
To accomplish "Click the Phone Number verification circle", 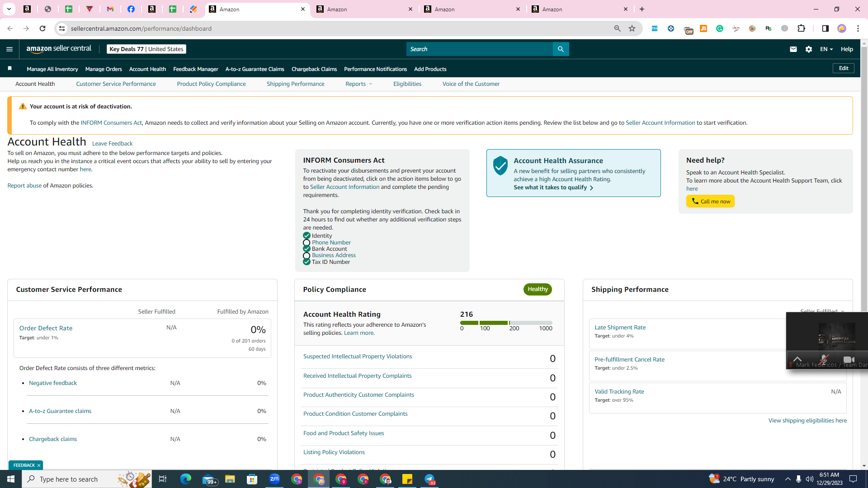I will pos(307,243).
